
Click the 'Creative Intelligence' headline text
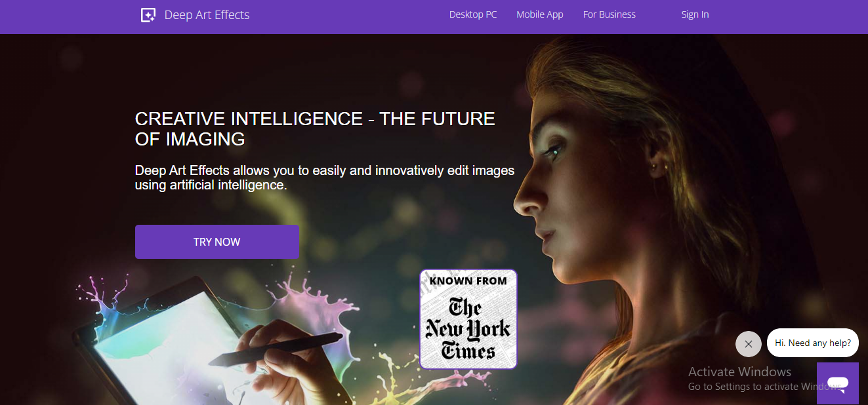click(315, 128)
